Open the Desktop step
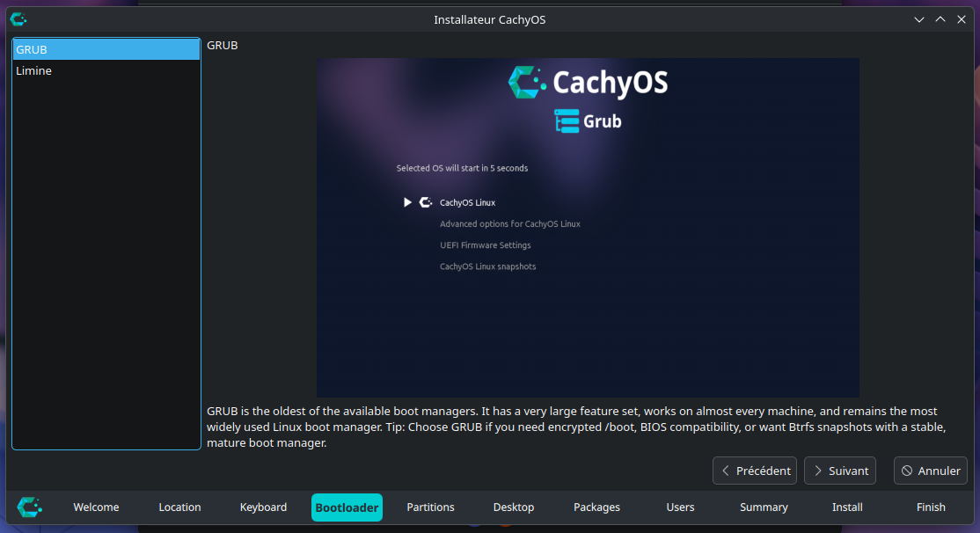The image size is (980, 533). coord(514,507)
